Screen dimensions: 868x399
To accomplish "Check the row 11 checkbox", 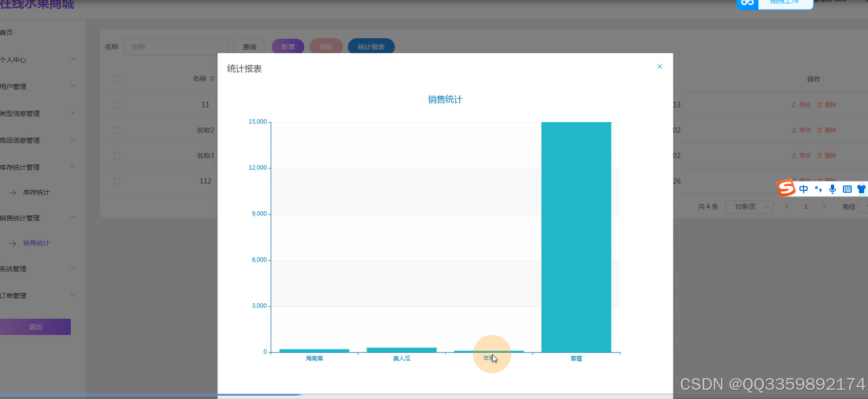I will click(117, 105).
